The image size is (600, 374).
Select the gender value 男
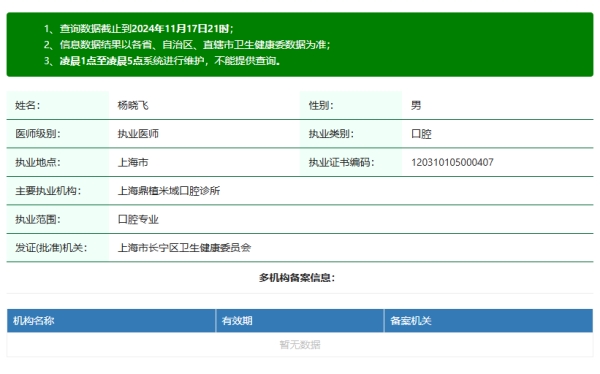(416, 105)
